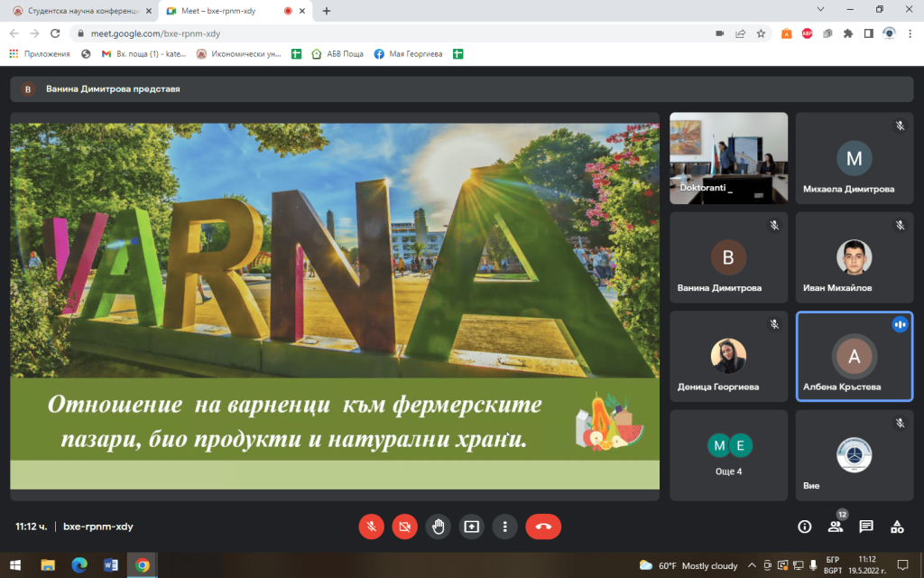
Task: Click the network status tray icon
Action: [798, 565]
